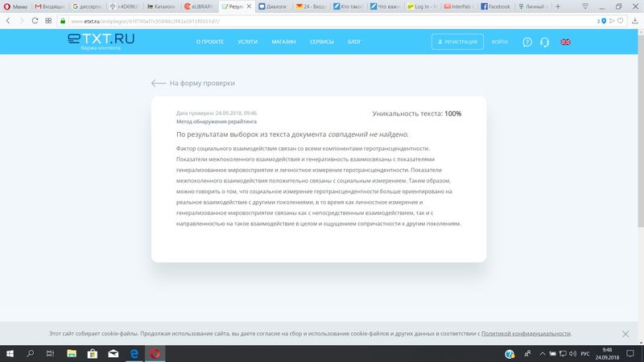644x362 pixels.
Task: Click the headset support icon
Action: (x=545, y=42)
